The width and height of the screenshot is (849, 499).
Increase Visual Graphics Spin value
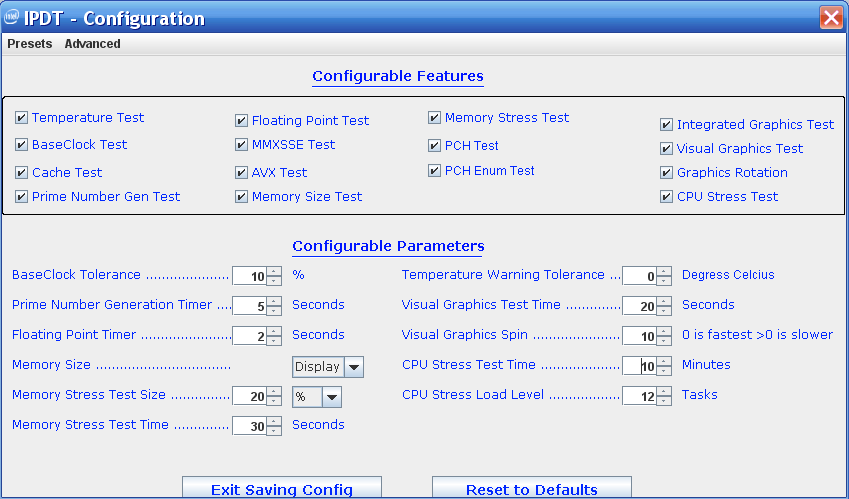tap(664, 332)
